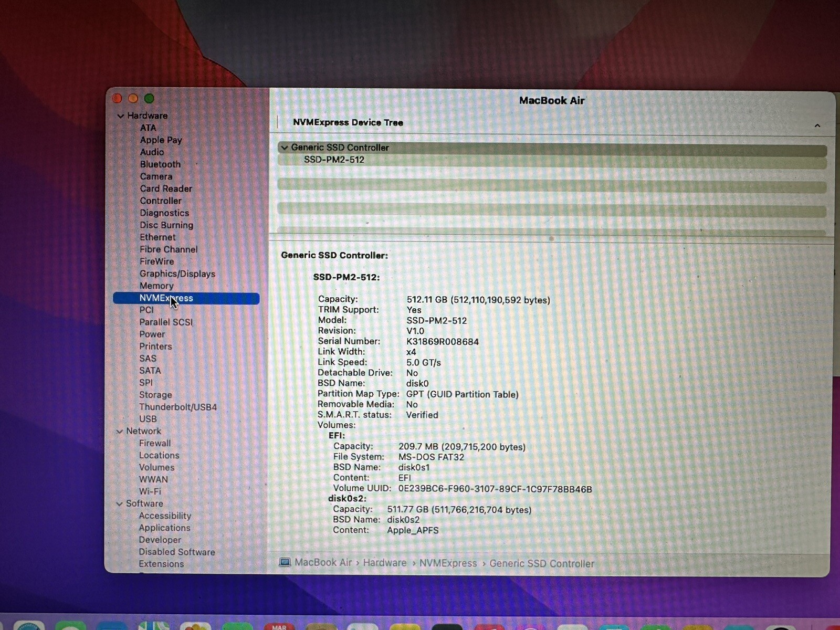The height and width of the screenshot is (630, 840).
Task: Click the Volume UUID value
Action: [495, 489]
